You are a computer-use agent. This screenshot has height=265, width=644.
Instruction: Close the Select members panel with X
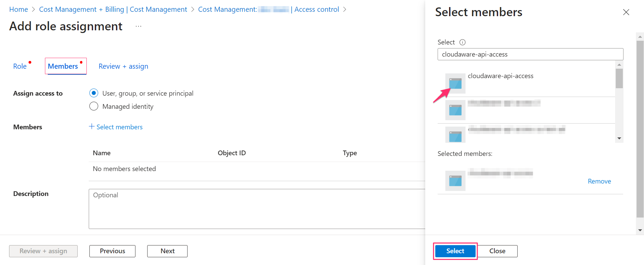[x=626, y=12]
